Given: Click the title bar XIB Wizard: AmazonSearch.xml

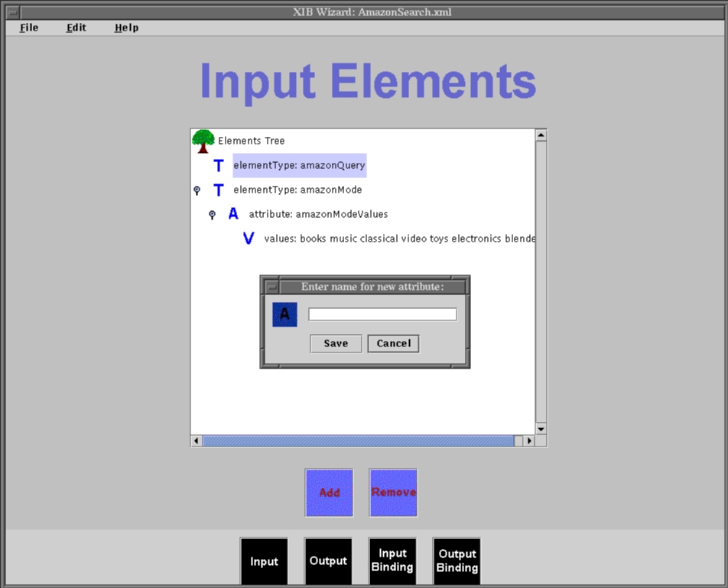Looking at the screenshot, I should (x=372, y=12).
